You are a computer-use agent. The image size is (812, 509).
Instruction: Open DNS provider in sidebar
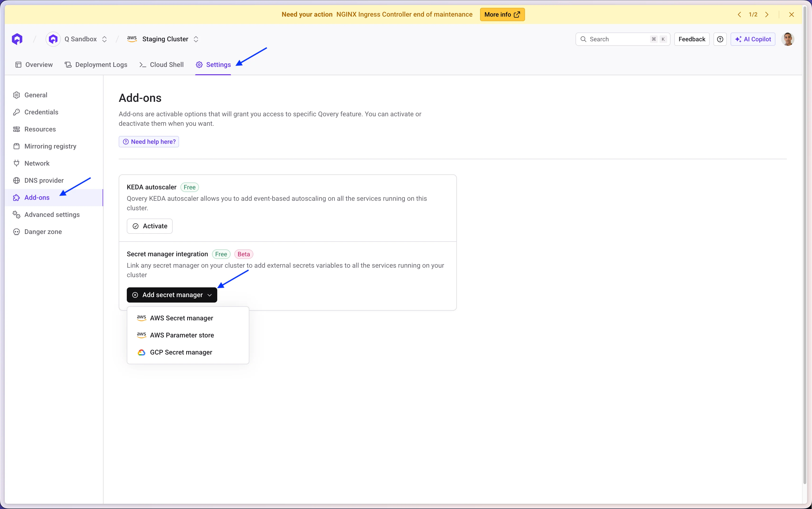pyautogui.click(x=54, y=180)
